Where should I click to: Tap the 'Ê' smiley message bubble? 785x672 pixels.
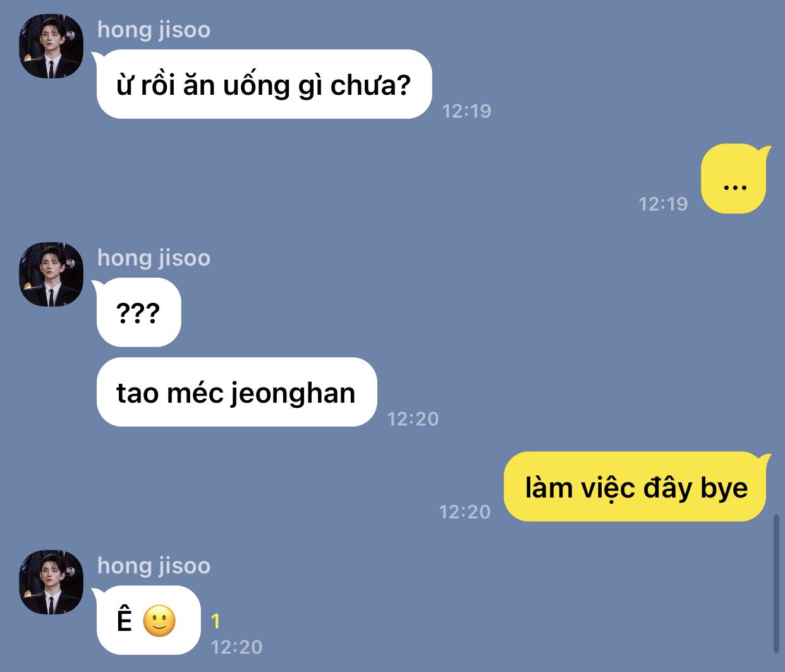pos(148,620)
